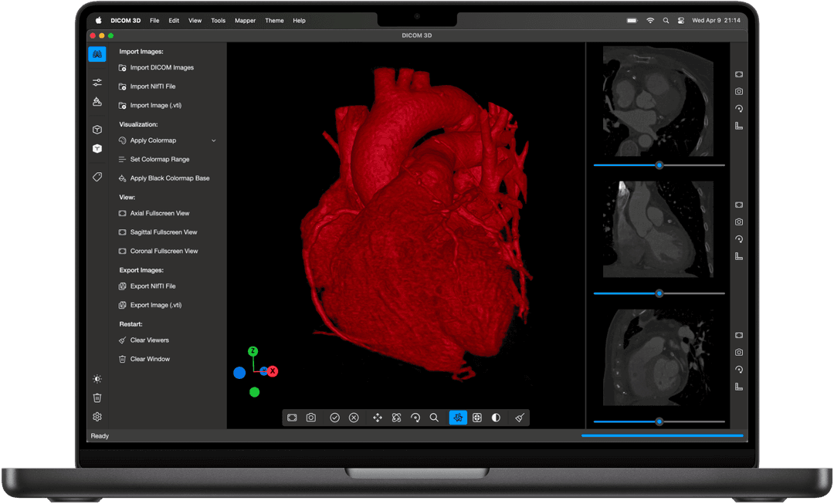Screen dimensions: 834x504
Task: Open the Edit menu
Action: [x=174, y=21]
